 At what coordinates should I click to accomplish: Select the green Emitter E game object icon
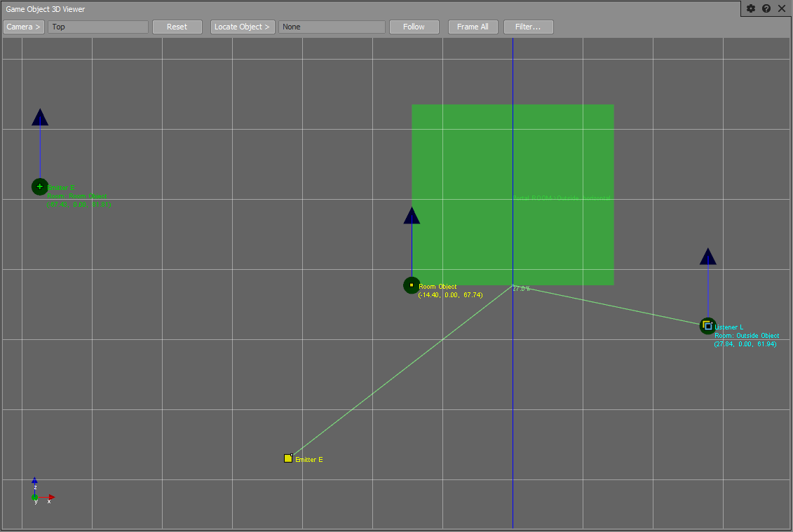40,186
